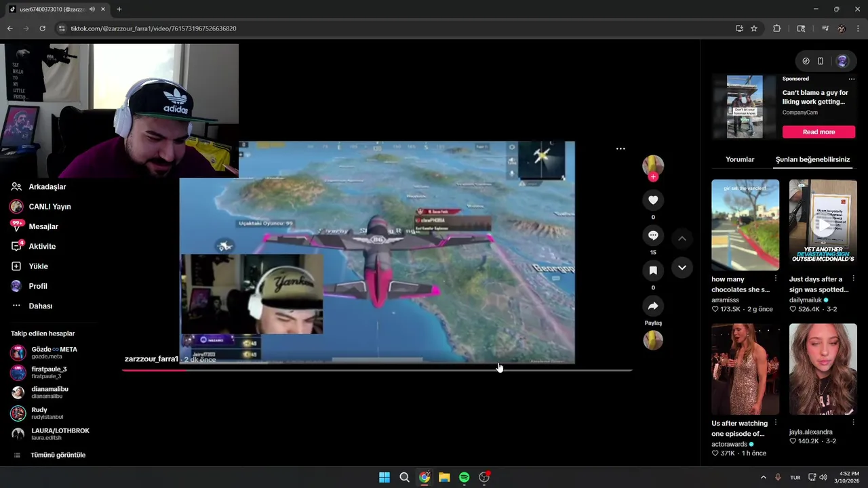Open the sponsored CompanyCam thumbnail
868x488 pixels.
pyautogui.click(x=745, y=106)
